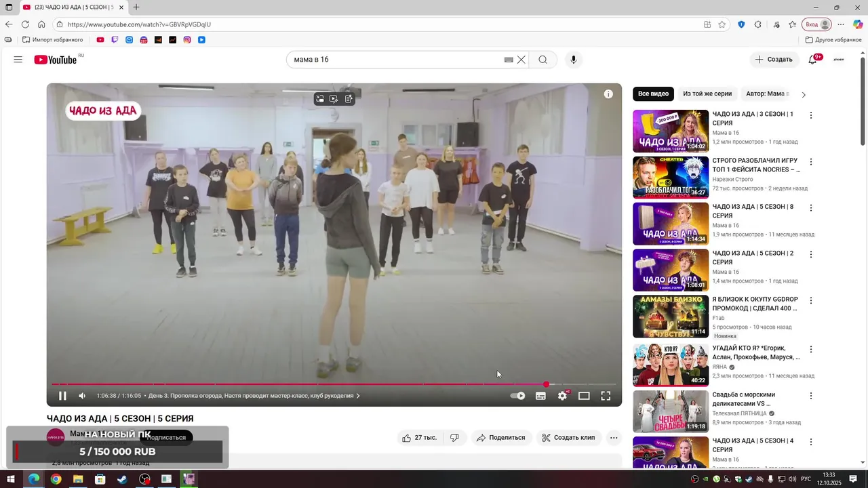Screen dimensions: 868x488
Task: Click the browser back arrow
Action: (9, 24)
